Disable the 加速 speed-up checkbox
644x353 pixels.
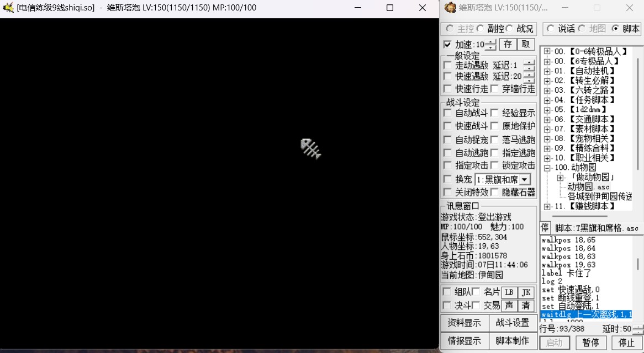click(447, 45)
